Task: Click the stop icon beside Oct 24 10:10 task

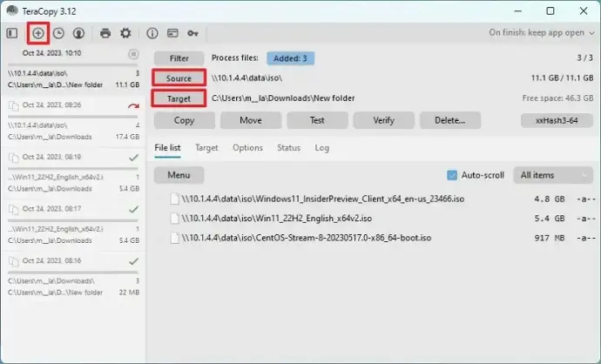Action: 133,54
